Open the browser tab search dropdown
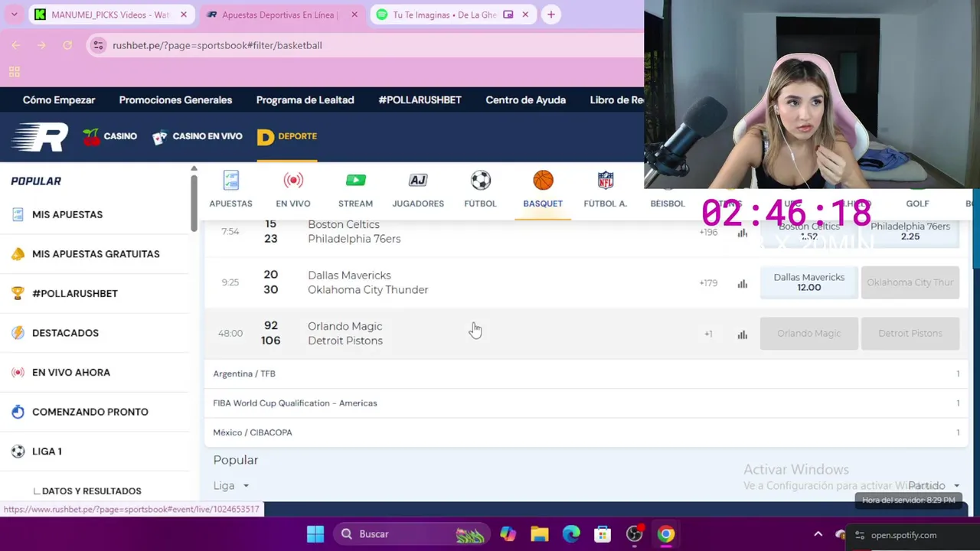Screen dimensions: 980x551 14,15
